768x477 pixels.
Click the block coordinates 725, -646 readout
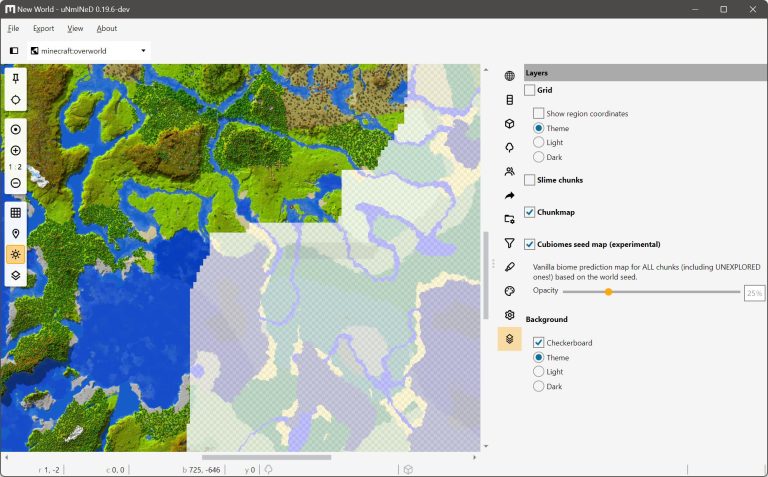tap(201, 470)
